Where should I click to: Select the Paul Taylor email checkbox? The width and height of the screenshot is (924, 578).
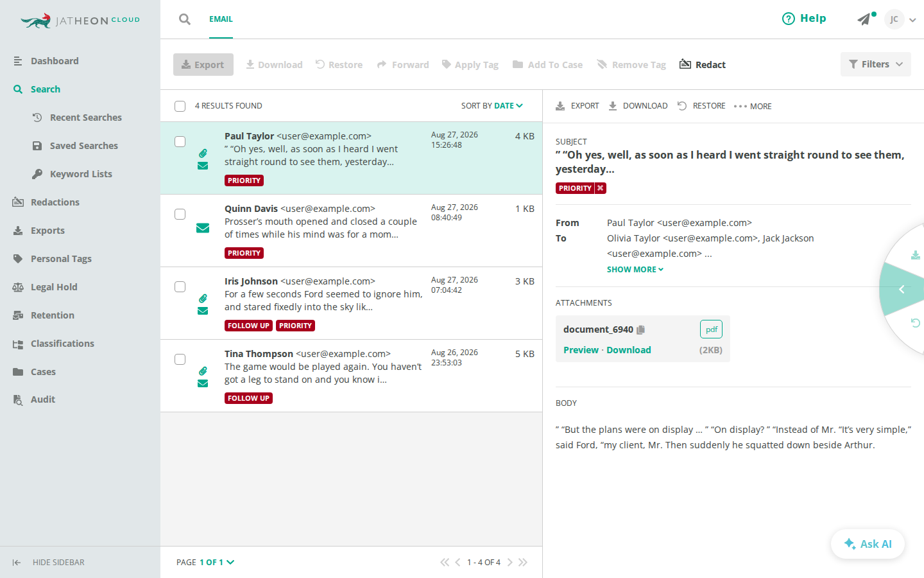pos(180,142)
